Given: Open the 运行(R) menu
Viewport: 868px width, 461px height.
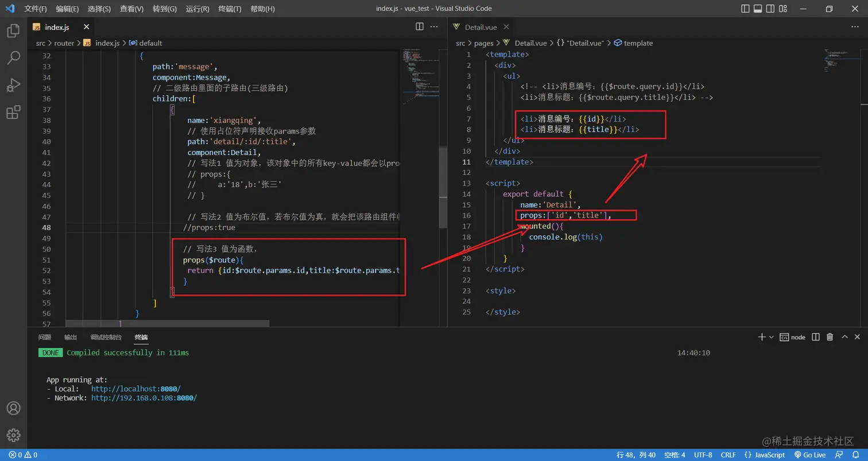Looking at the screenshot, I should point(197,9).
